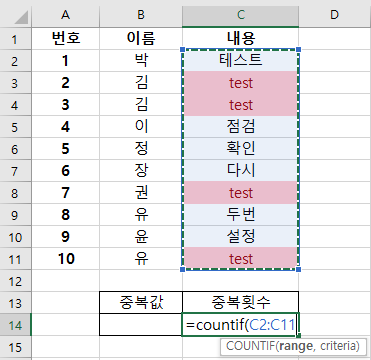
Task: Click cell containing 설정
Action: click(240, 237)
